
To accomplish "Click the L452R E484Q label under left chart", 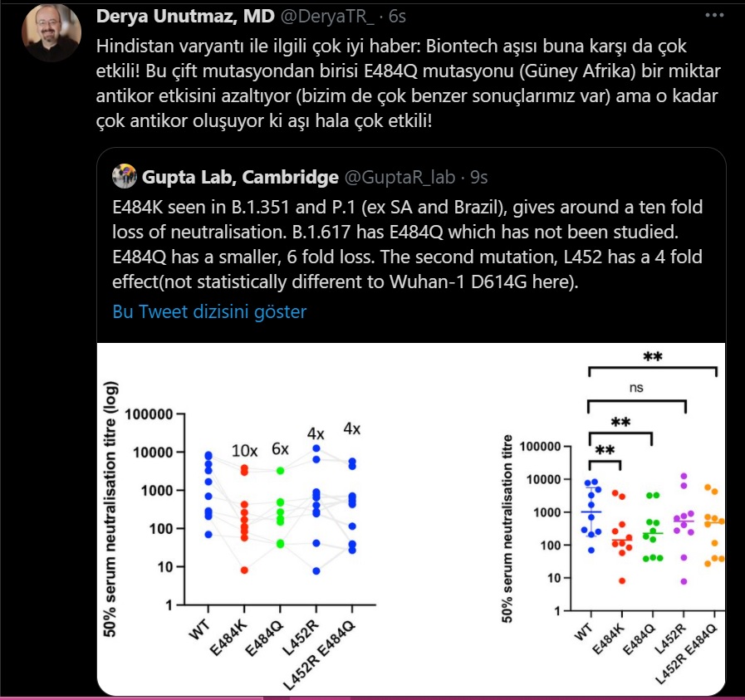I will click(x=319, y=654).
